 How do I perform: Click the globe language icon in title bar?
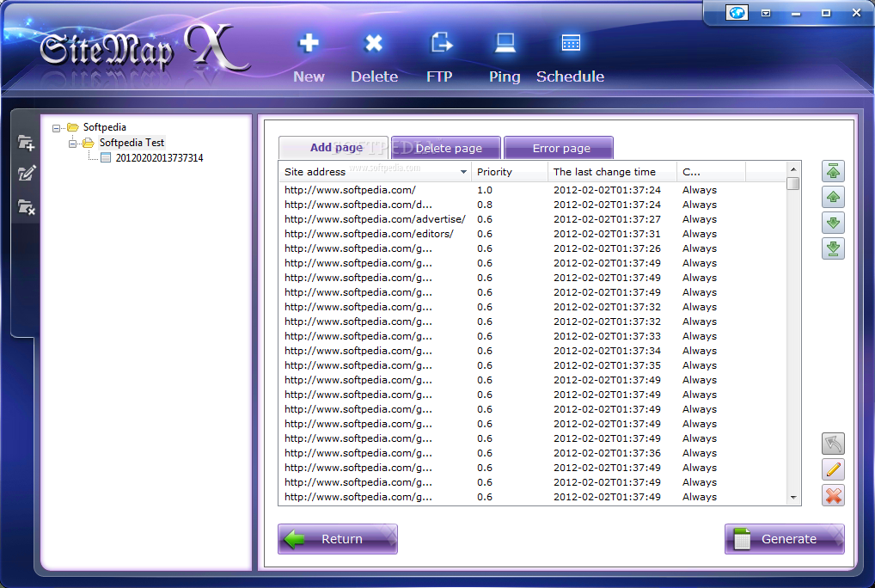(737, 12)
